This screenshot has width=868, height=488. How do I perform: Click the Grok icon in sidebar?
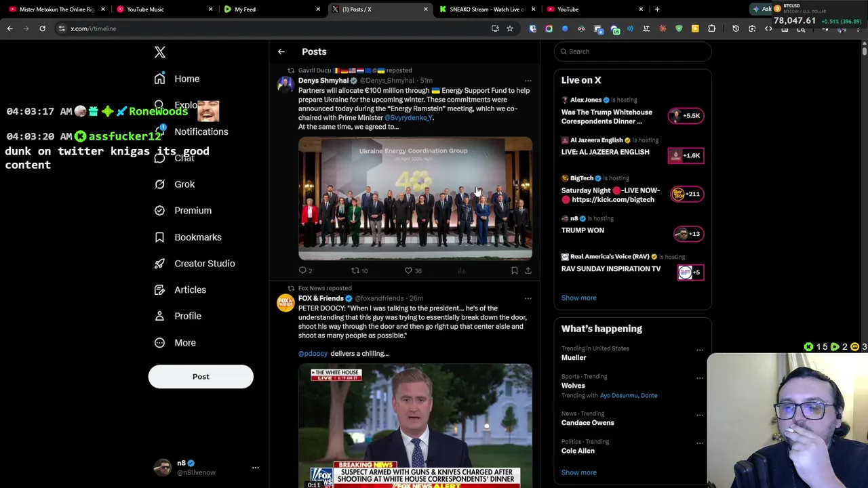pos(159,184)
